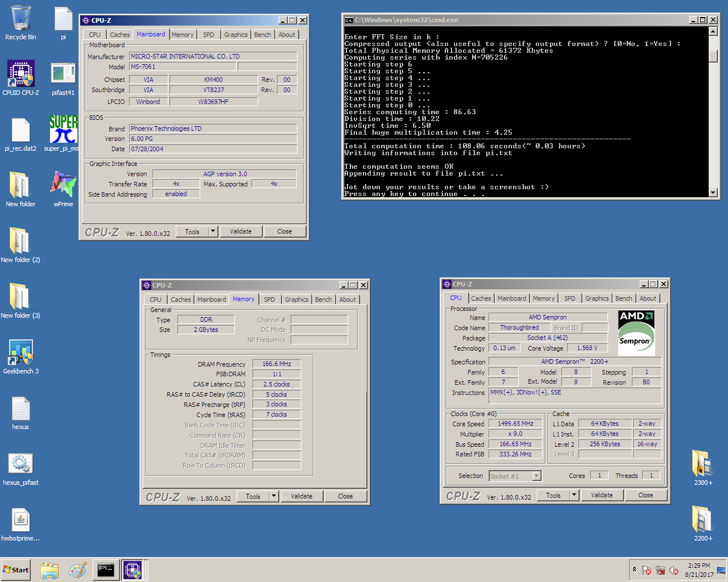Click Validate in the Memory CPU-Z window

coord(301,496)
